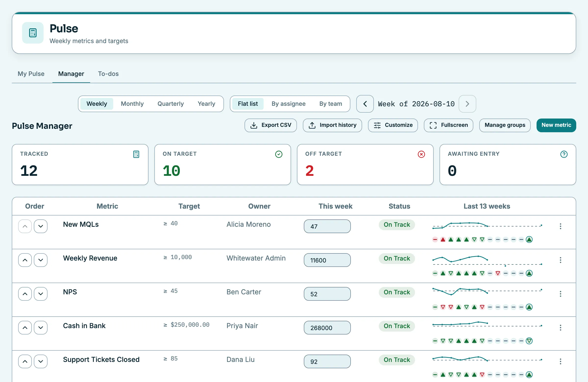The height and width of the screenshot is (382, 588).
Task: Click the Last 13 weeks column header
Action: 487,206
